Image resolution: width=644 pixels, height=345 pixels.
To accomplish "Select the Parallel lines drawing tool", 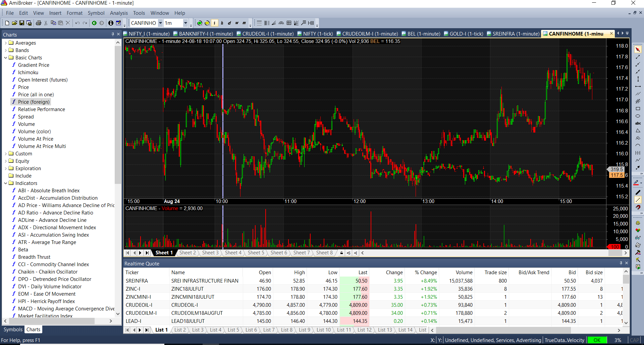I will point(638,94).
